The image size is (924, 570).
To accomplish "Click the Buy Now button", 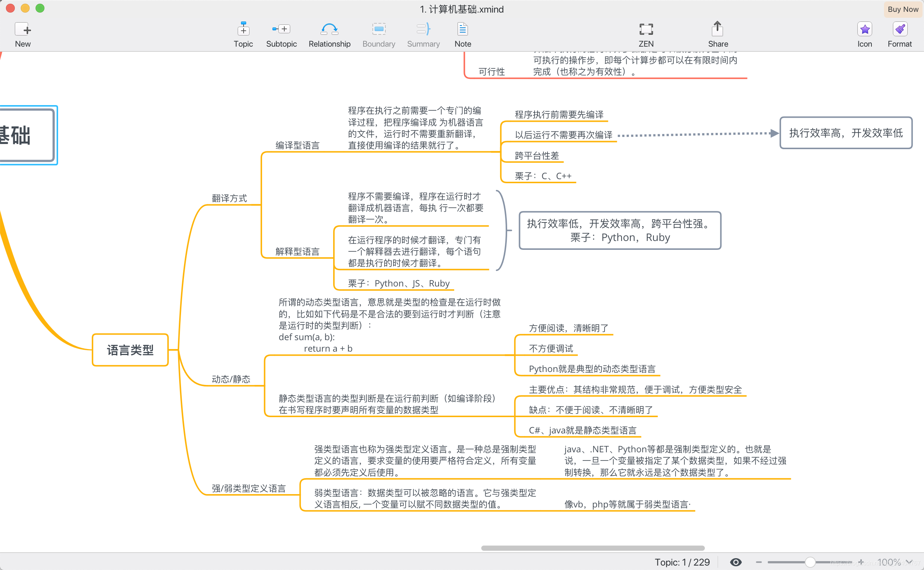I will coord(903,9).
